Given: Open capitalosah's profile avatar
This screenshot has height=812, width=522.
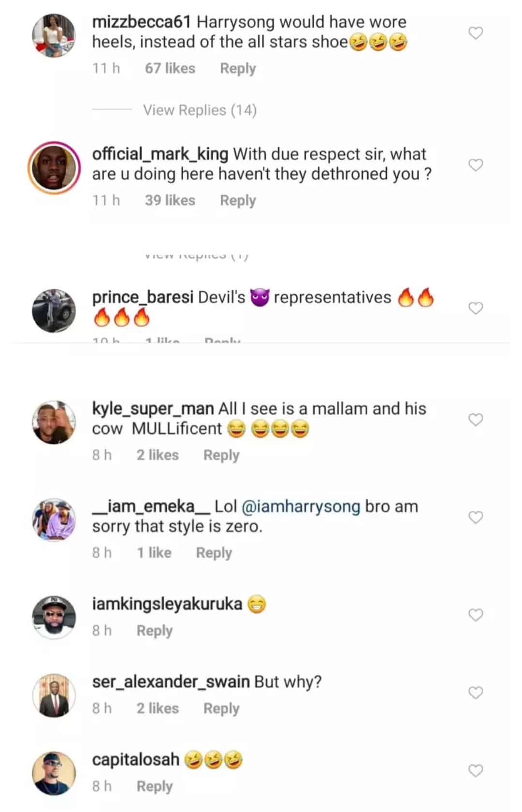Looking at the screenshot, I should [54, 773].
